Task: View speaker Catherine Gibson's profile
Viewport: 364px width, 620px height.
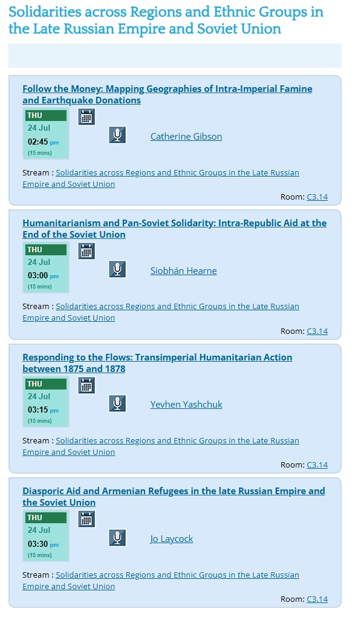Action: pyautogui.click(x=186, y=137)
